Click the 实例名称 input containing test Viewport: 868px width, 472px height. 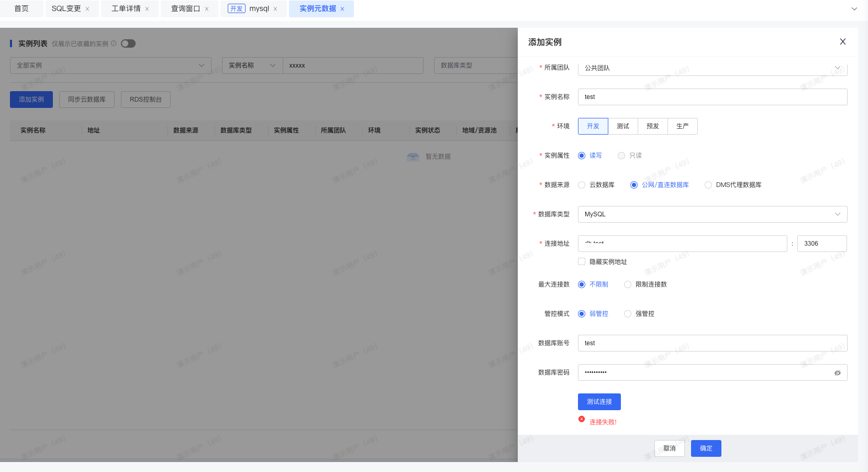tap(713, 97)
